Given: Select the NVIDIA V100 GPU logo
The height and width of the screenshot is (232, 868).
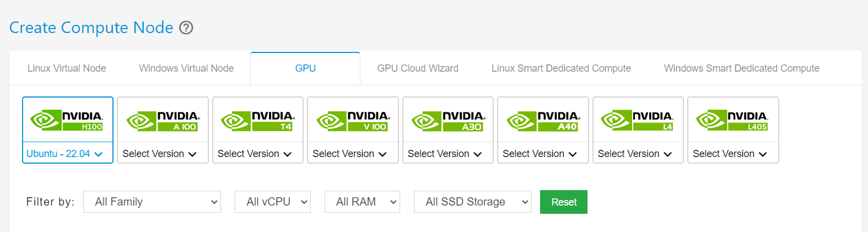Looking at the screenshot, I should (x=353, y=120).
